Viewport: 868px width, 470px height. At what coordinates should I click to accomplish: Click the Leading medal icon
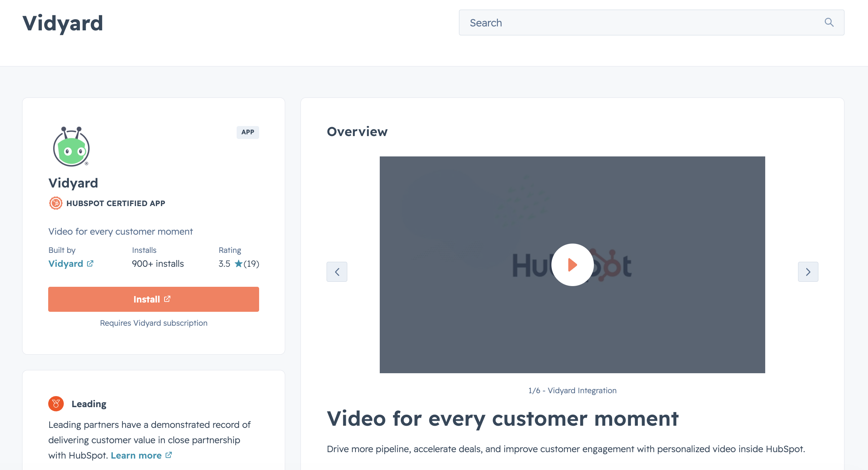pyautogui.click(x=56, y=404)
